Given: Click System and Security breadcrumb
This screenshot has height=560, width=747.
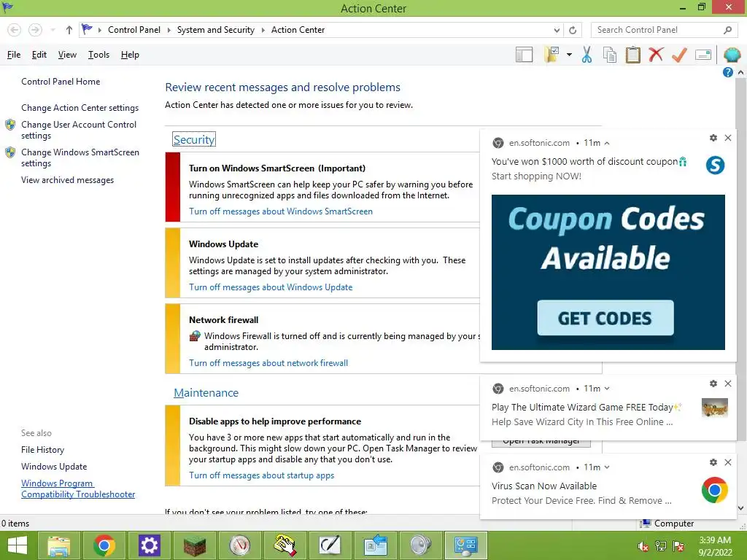Looking at the screenshot, I should click(216, 30).
